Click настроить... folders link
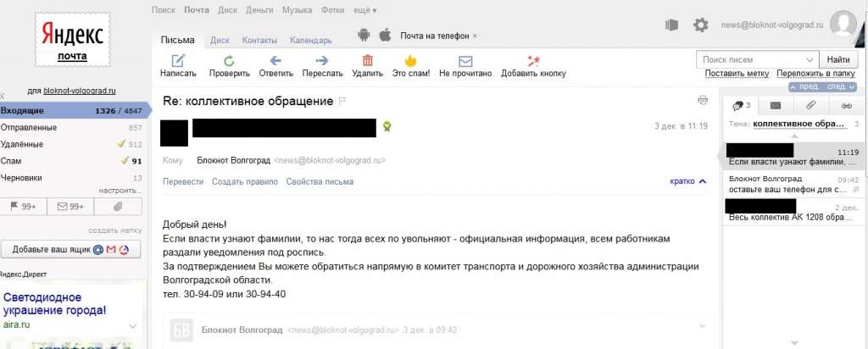The image size is (868, 349). pyautogui.click(x=120, y=191)
